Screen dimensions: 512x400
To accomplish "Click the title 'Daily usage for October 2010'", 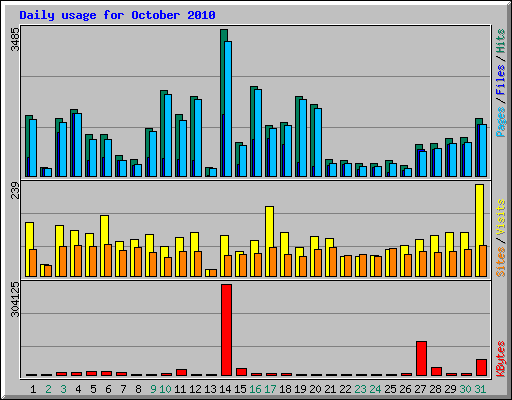I will (x=117, y=15).
